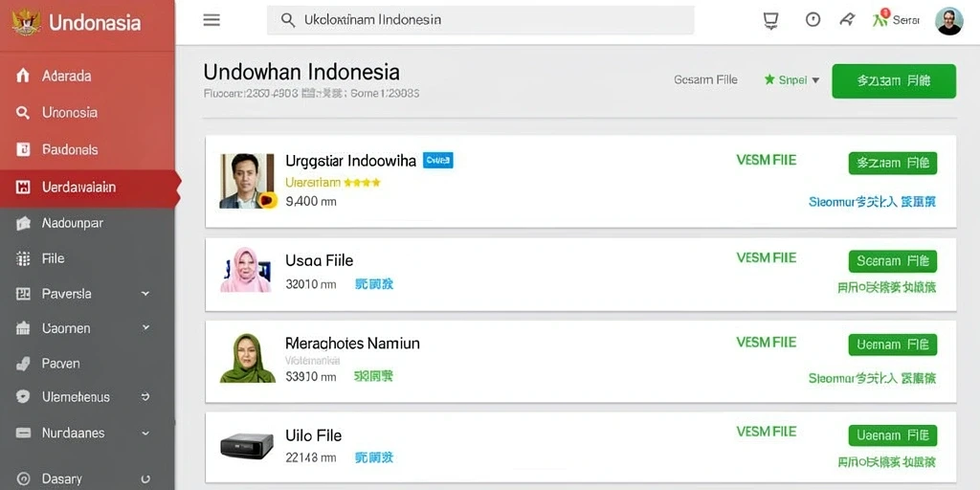Image resolution: width=980 pixels, height=490 pixels.
Task: Click blue Sleomur link in Urggstiar row
Action: (x=873, y=202)
